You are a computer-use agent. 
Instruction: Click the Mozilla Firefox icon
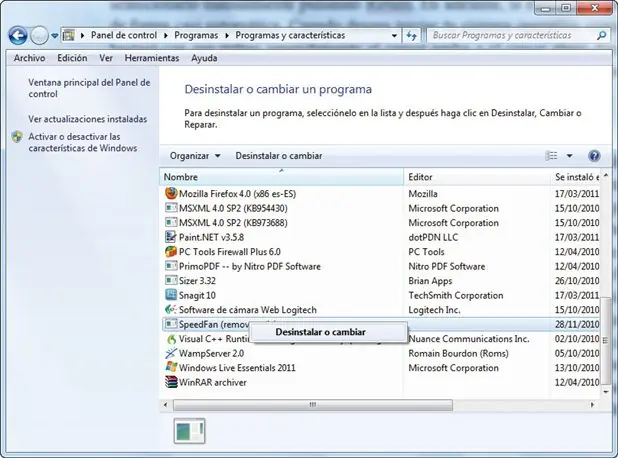pyautogui.click(x=171, y=194)
